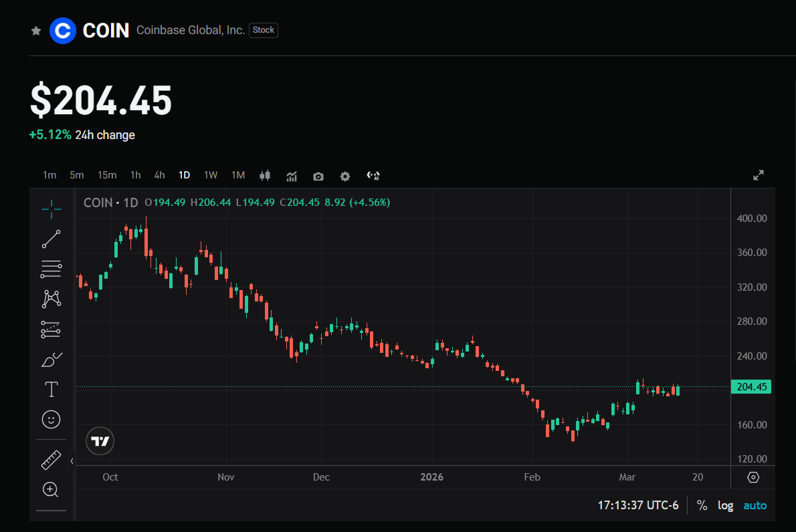The height and width of the screenshot is (532, 796).
Task: Expand chart to fullscreen
Action: click(x=759, y=176)
